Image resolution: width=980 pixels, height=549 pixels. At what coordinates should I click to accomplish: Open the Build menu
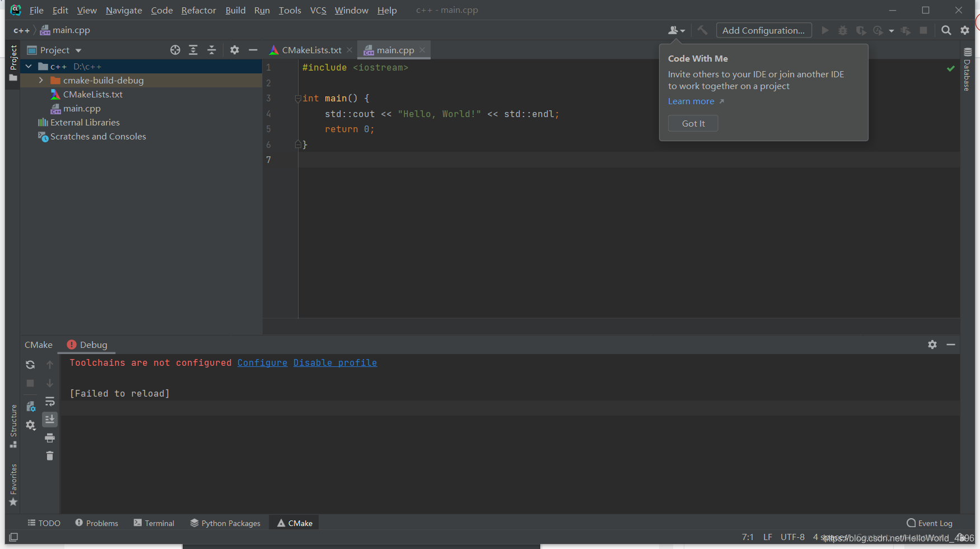pyautogui.click(x=235, y=10)
